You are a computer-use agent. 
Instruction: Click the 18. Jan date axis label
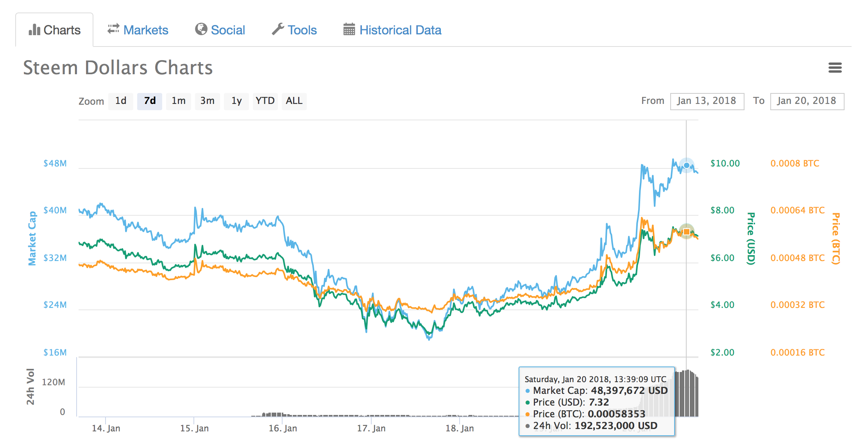(x=460, y=428)
